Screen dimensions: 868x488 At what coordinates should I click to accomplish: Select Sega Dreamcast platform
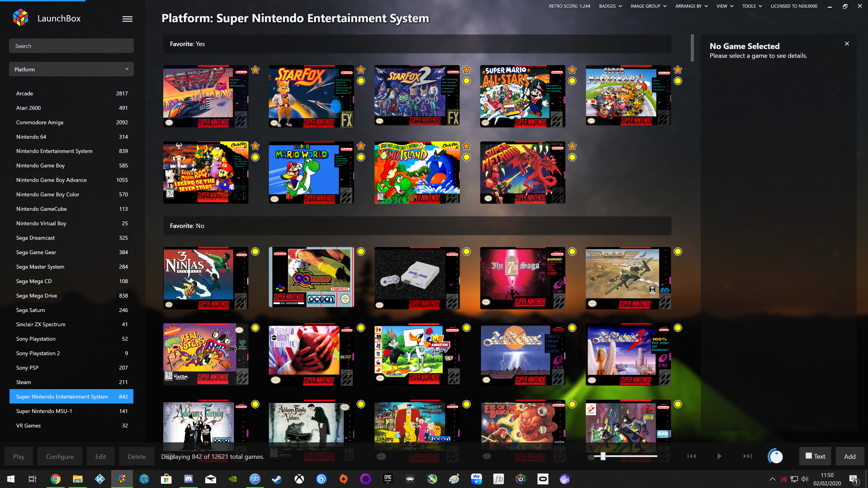[71, 238]
